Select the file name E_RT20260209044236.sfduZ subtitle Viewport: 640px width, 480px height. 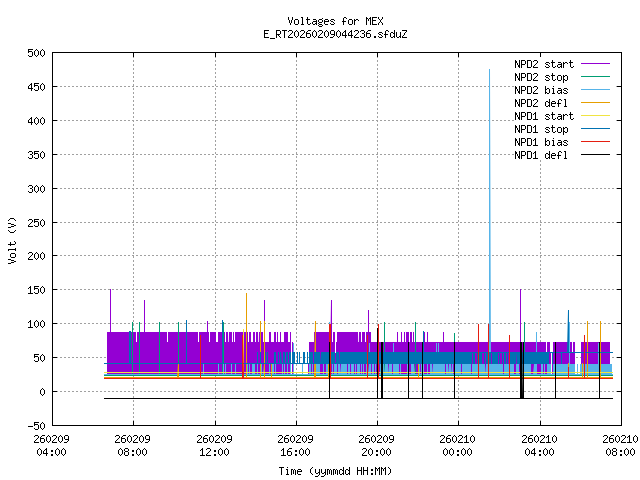coord(335,34)
